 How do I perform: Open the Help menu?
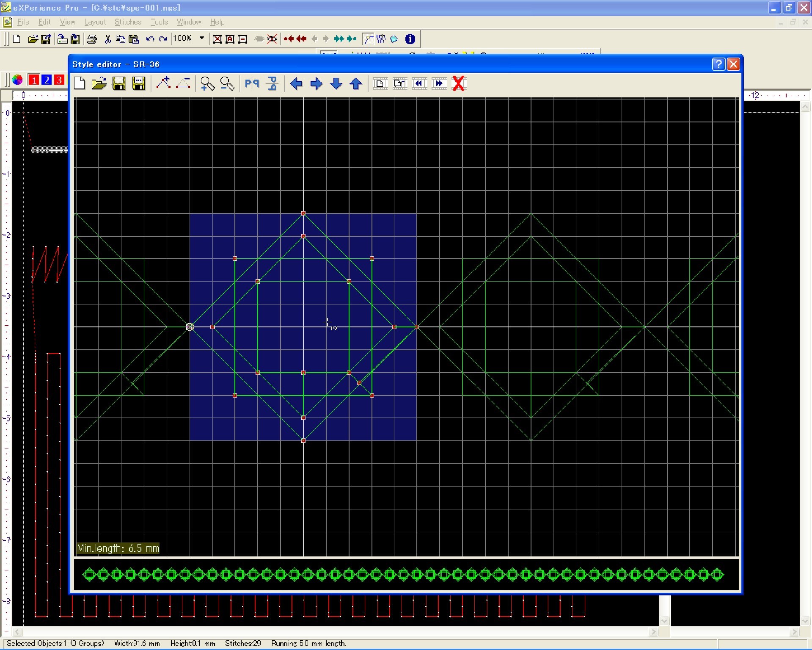pos(217,22)
